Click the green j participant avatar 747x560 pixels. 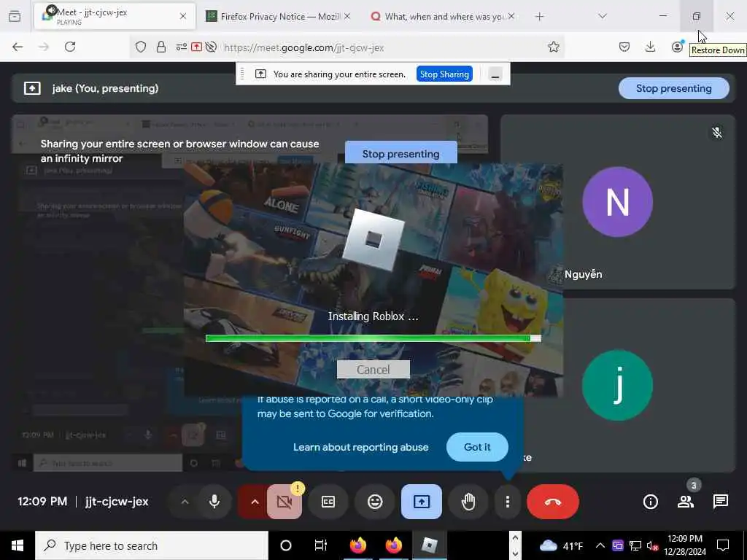click(617, 385)
